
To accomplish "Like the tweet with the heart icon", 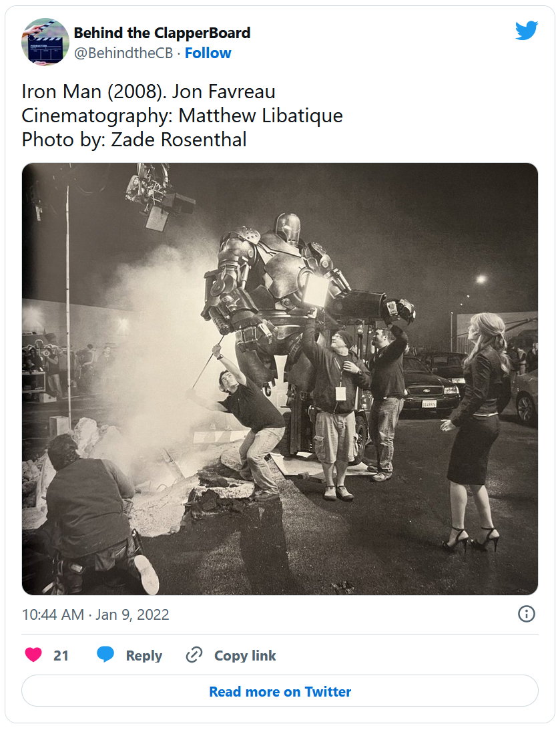I will click(33, 655).
